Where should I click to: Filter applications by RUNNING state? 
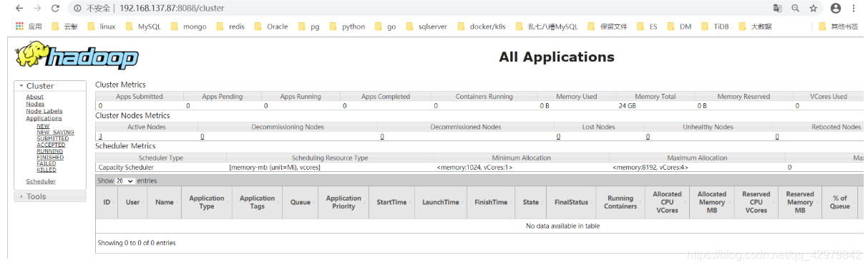click(50, 151)
